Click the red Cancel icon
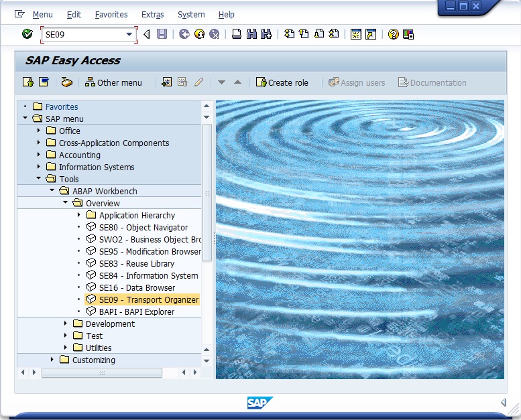Image resolution: width=521 pixels, height=420 pixels. (x=215, y=34)
